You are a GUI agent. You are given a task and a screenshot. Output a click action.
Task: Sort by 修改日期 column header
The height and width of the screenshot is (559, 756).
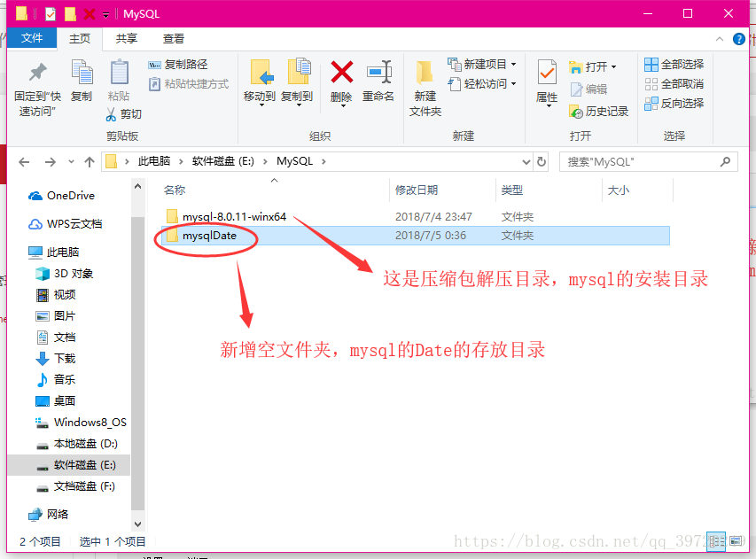[x=417, y=190]
